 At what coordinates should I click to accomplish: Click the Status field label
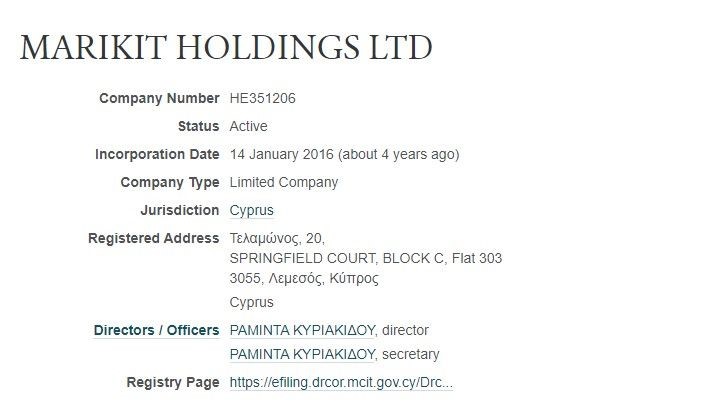tap(198, 126)
